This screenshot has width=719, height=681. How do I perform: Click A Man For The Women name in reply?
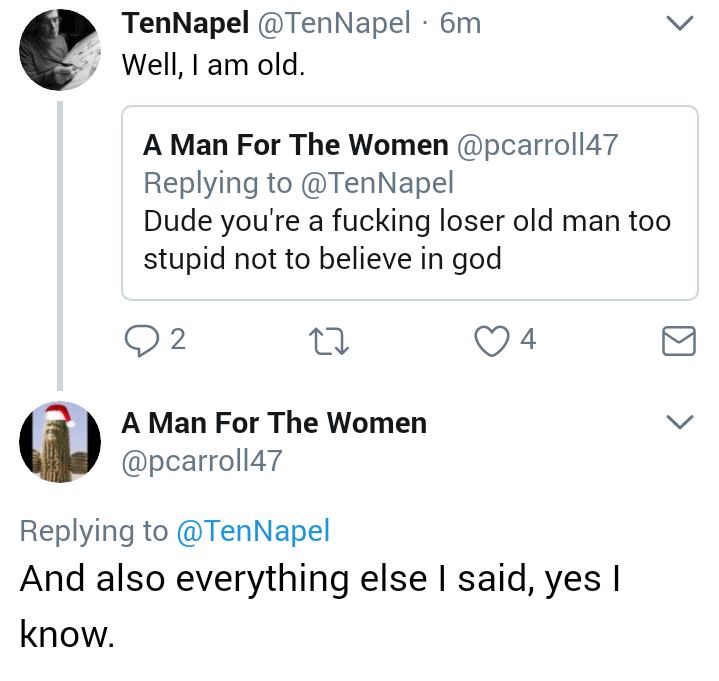point(274,423)
